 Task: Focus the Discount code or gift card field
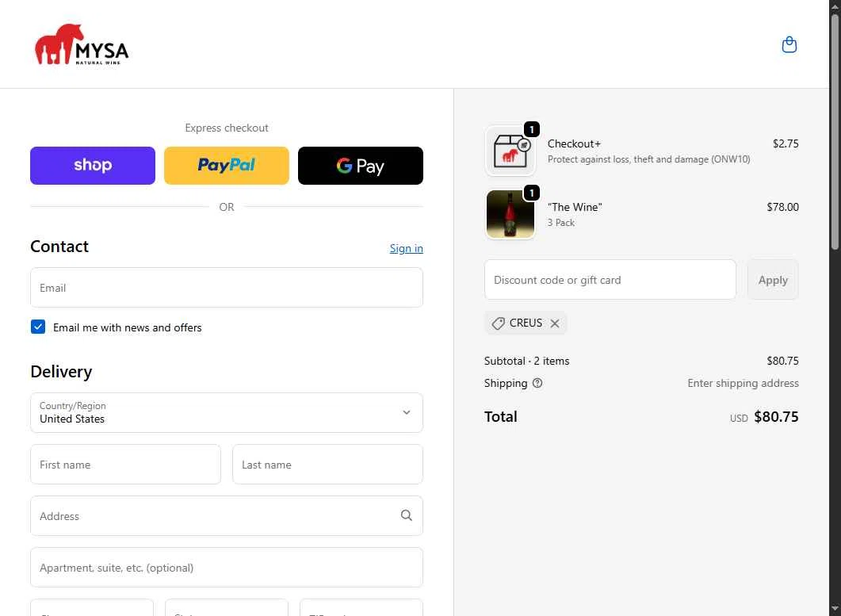tap(610, 280)
